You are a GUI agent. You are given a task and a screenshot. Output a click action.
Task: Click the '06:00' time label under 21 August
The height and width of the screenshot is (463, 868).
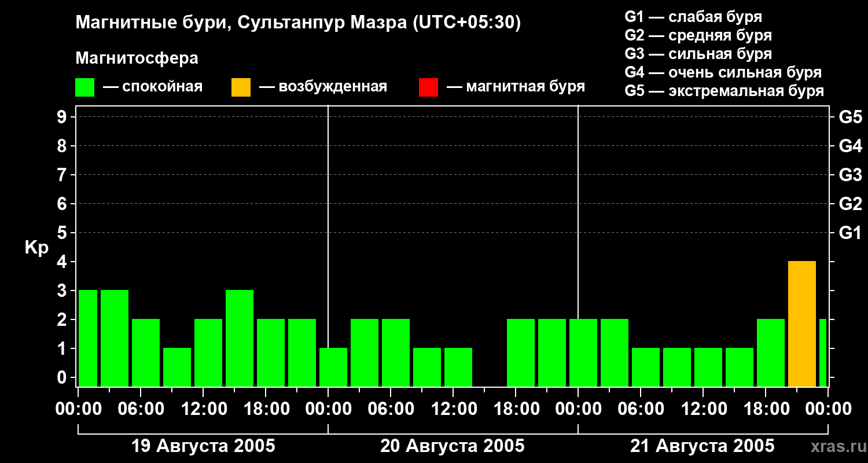641,409
